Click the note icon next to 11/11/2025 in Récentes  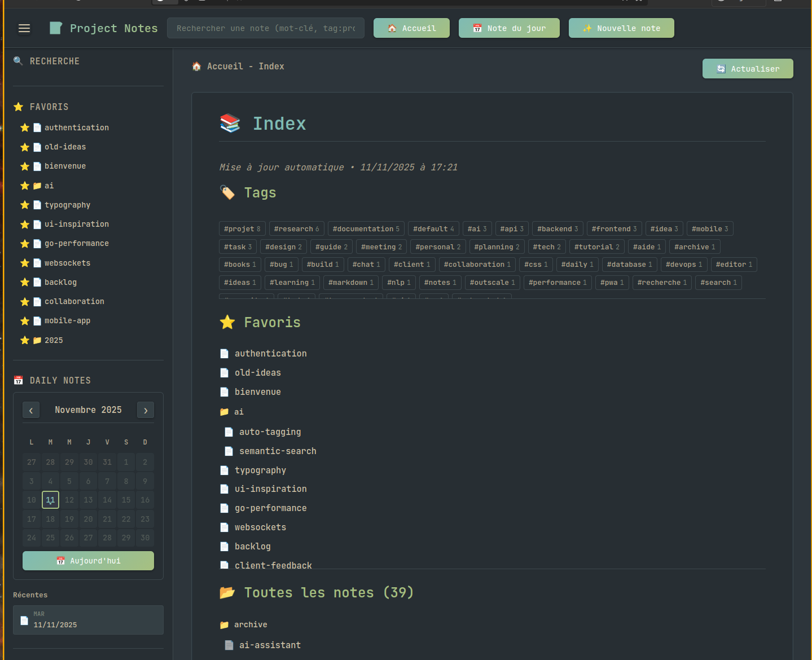[x=24, y=620]
